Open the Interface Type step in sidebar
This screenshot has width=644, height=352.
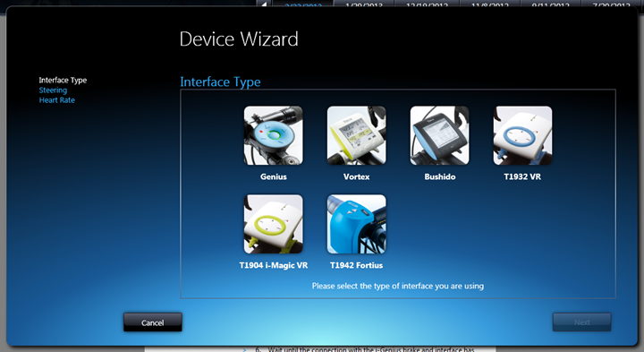(63, 81)
